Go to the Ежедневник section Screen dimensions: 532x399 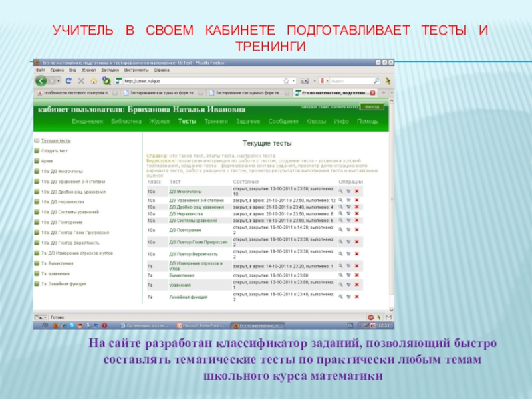tap(88, 122)
